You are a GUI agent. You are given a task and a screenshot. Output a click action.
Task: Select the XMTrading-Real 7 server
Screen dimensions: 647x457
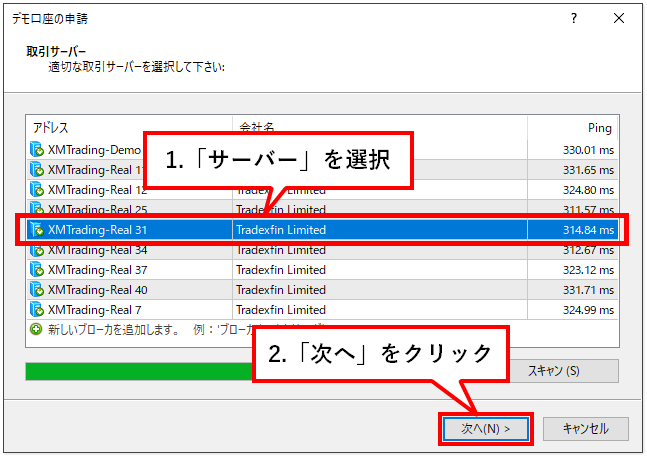click(x=322, y=310)
